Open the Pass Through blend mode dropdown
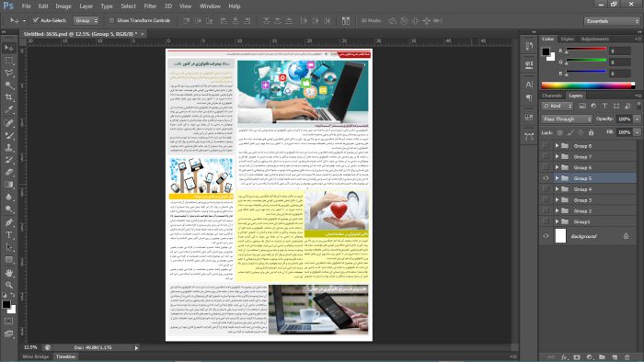Image resolution: width=644 pixels, height=362 pixels. (567, 119)
